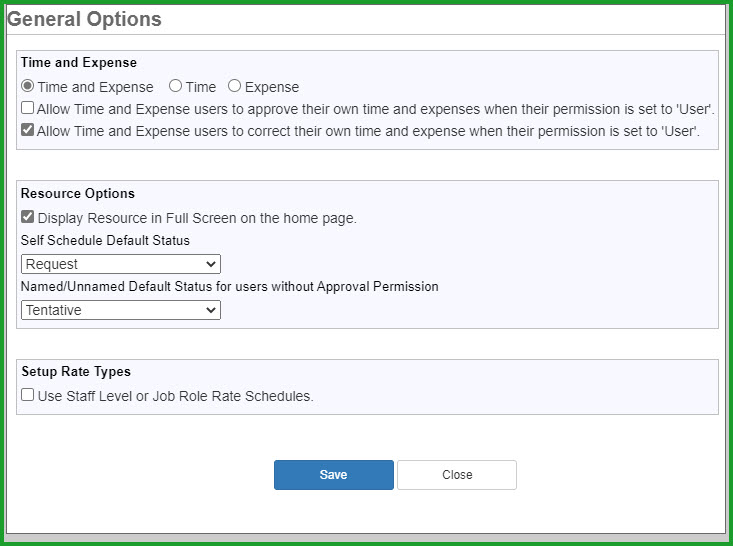Click the chevron on the Tentative combo box

coord(210,310)
